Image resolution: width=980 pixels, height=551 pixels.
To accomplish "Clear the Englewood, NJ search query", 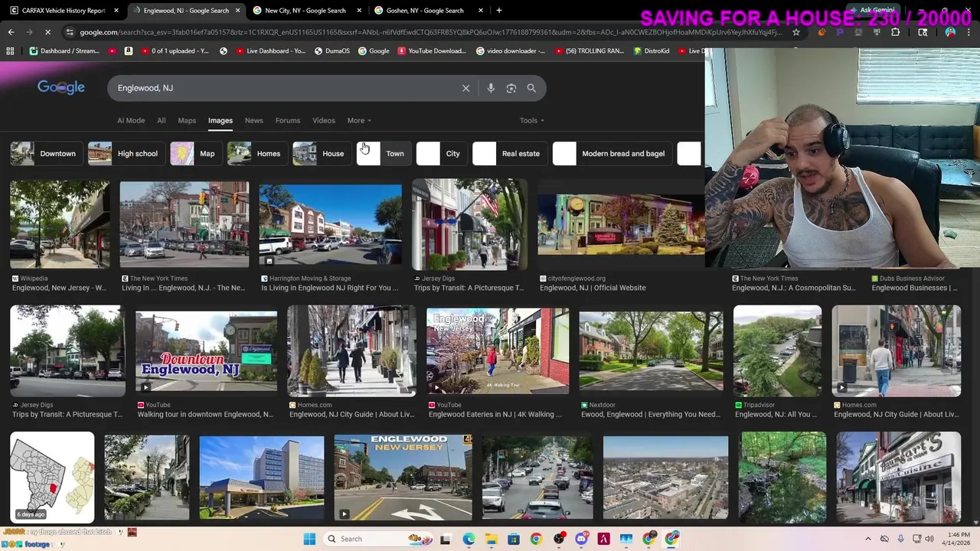I will pyautogui.click(x=465, y=88).
